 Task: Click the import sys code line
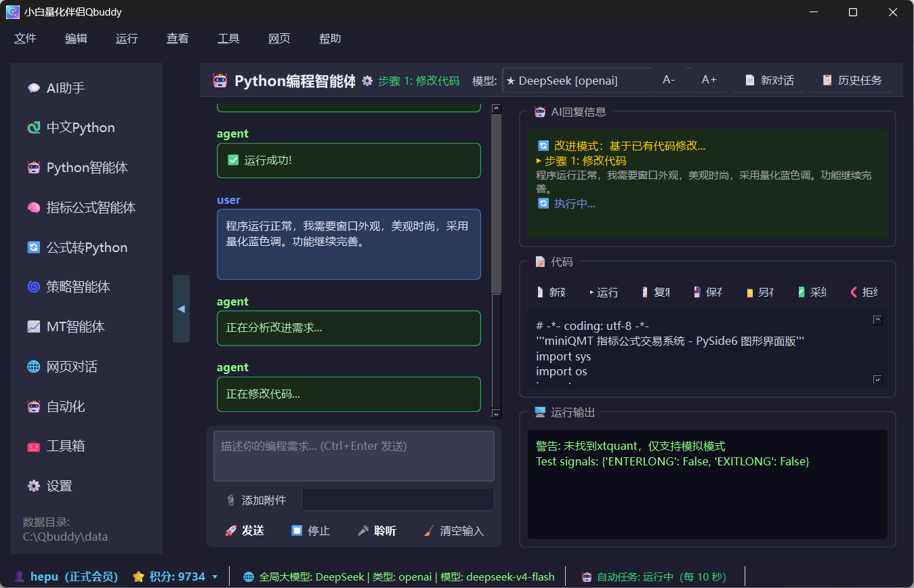click(x=564, y=356)
